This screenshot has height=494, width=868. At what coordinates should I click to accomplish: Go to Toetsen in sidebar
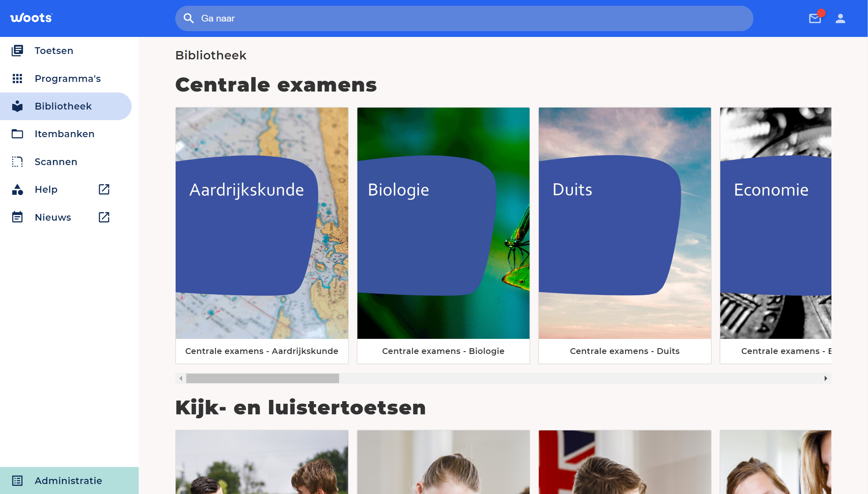tap(66, 50)
